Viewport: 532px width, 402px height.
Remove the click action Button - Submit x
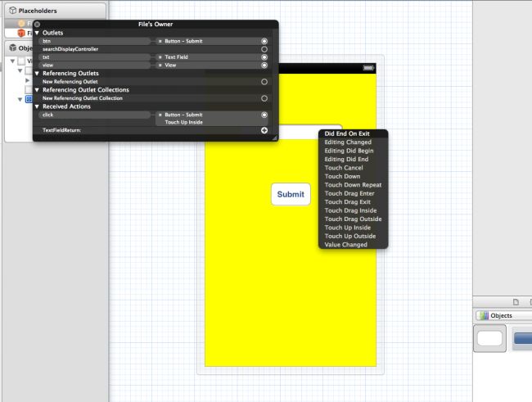tap(160, 115)
